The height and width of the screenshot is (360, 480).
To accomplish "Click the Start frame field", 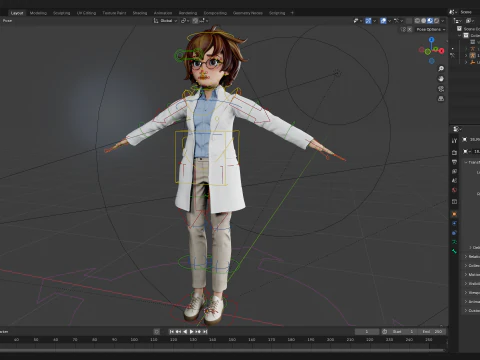I will coord(402,332).
